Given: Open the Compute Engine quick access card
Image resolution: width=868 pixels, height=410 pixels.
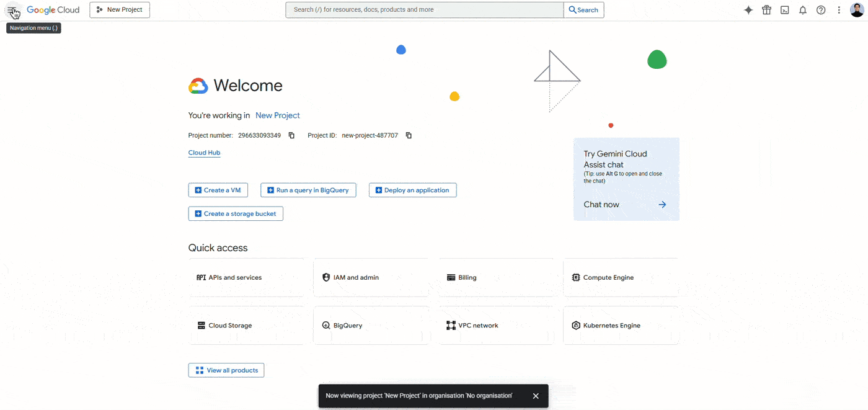Looking at the screenshot, I should pos(620,277).
